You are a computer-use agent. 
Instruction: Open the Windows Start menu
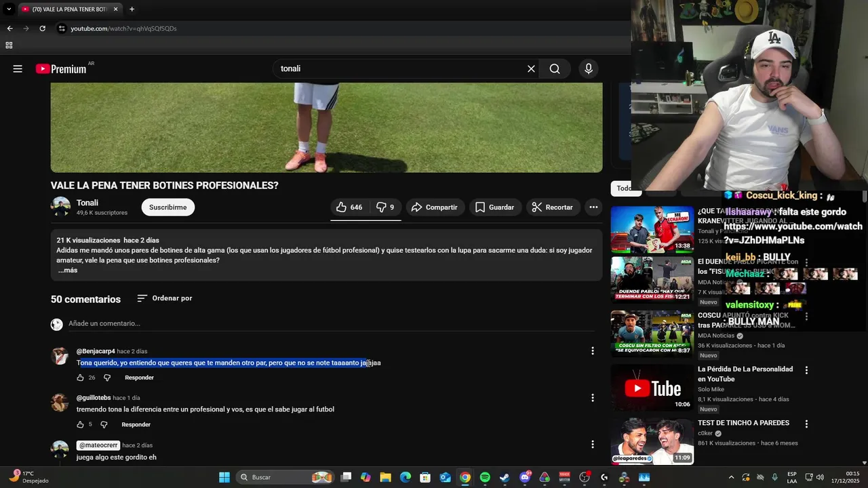224,477
